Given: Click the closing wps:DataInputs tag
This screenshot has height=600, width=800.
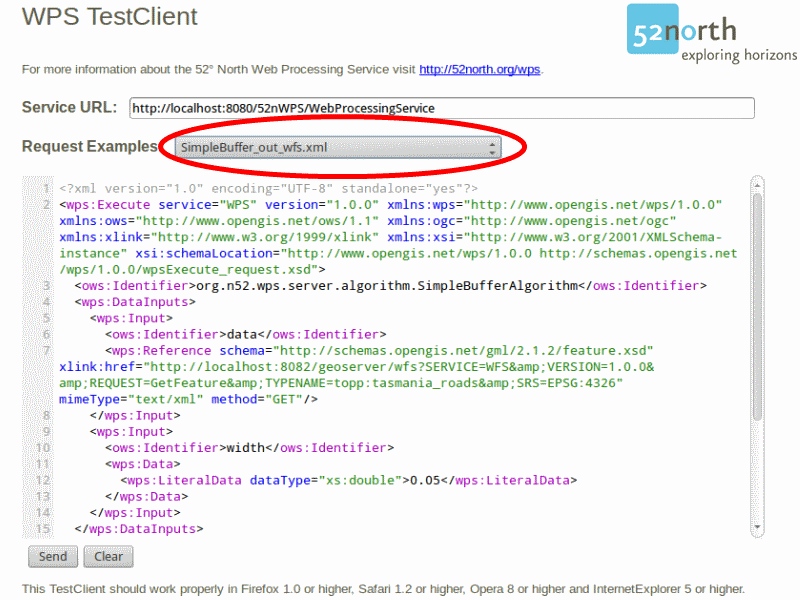Looking at the screenshot, I should 139,529.
